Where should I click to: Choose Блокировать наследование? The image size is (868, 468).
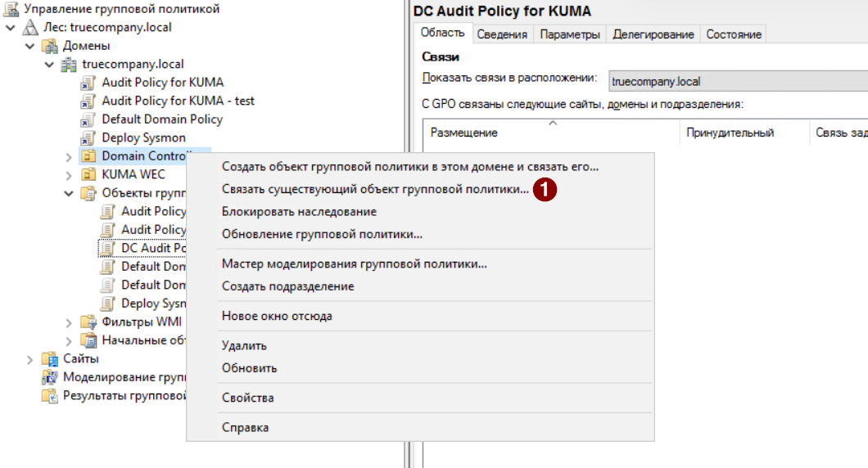pyautogui.click(x=299, y=212)
